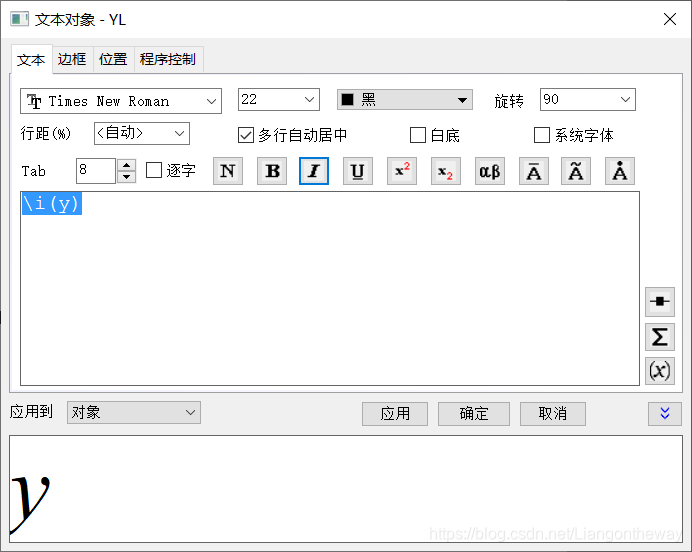Open the font size 22 dropdown
692x552 pixels.
(279, 99)
